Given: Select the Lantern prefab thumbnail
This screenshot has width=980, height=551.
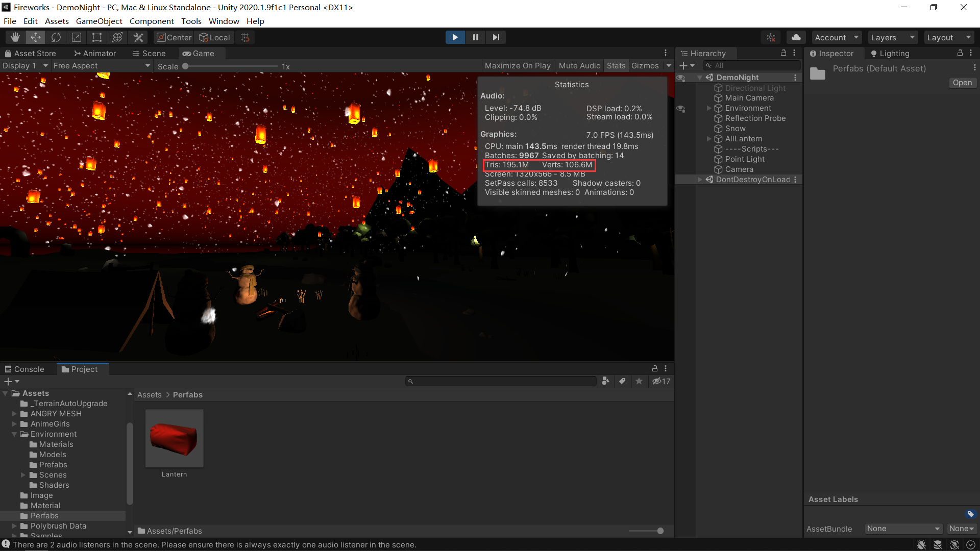Looking at the screenshot, I should pos(174,438).
